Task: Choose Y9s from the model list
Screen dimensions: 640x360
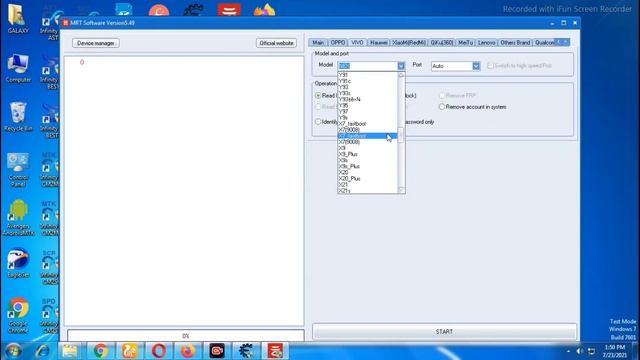Action: click(368, 118)
